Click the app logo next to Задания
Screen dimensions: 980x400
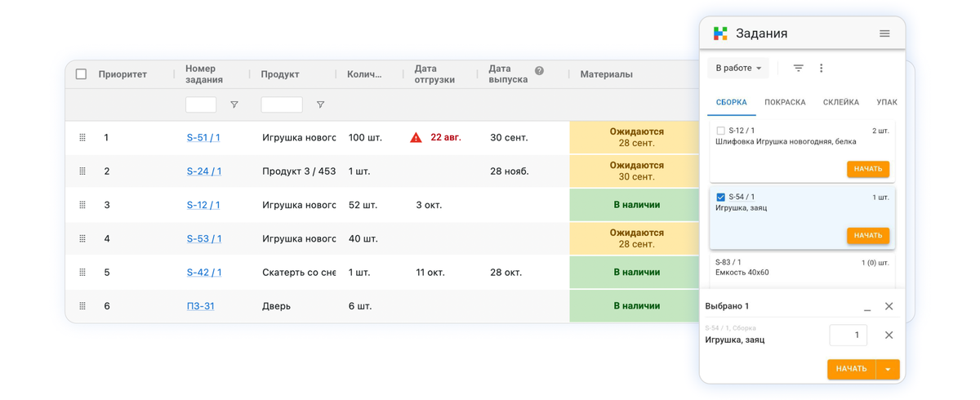(720, 33)
